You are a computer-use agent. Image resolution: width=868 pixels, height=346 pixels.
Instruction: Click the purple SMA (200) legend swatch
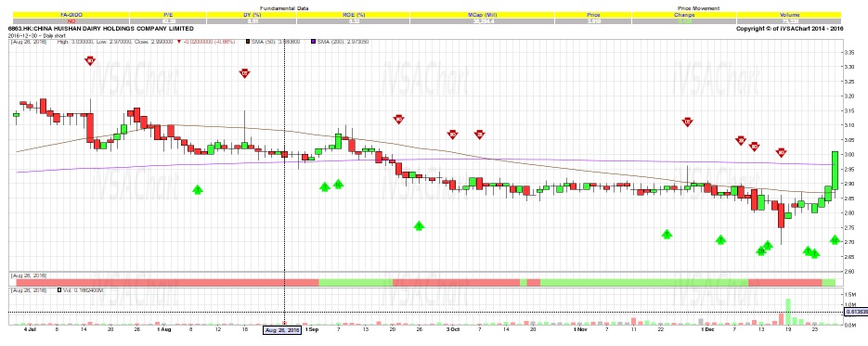coord(313,42)
